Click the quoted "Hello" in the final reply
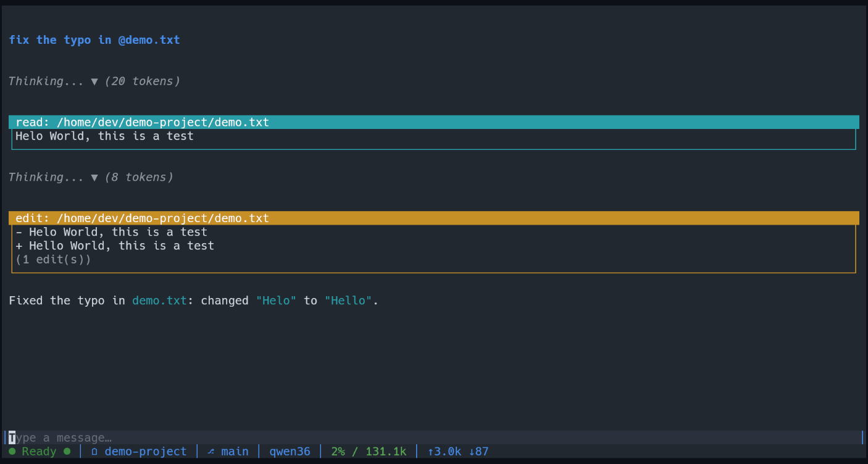This screenshot has height=464, width=868. pos(349,300)
